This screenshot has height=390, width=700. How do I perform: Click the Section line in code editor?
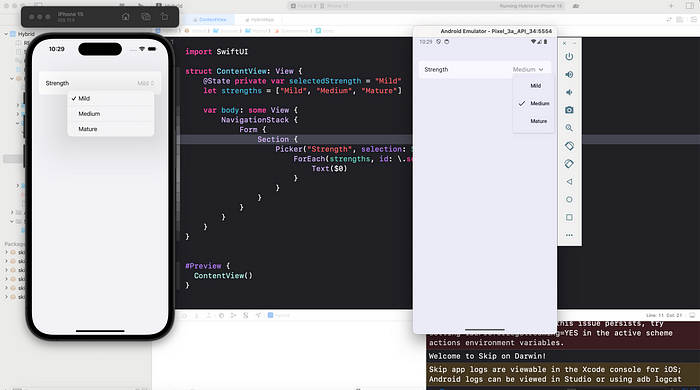(x=277, y=139)
